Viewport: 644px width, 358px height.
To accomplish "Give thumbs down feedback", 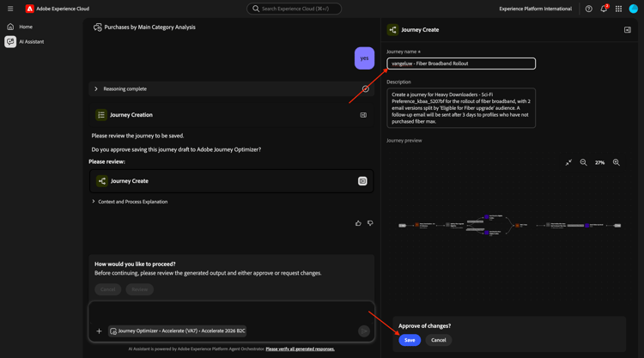I will click(x=370, y=223).
